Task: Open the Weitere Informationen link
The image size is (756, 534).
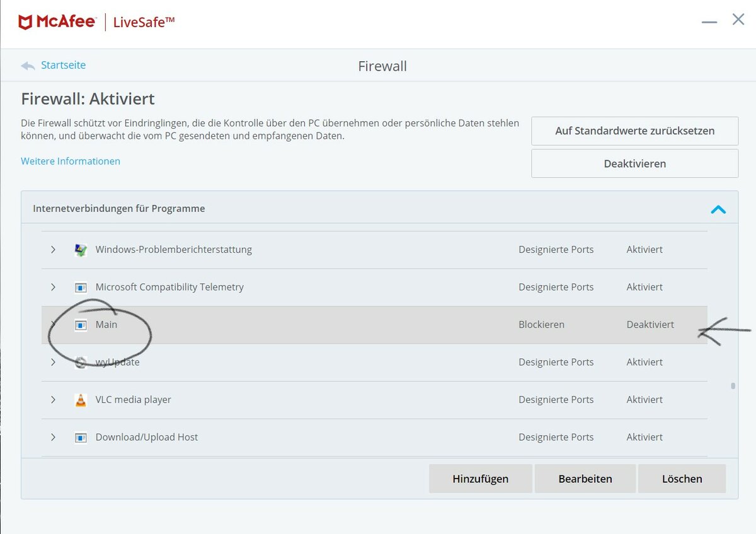Action: tap(71, 161)
